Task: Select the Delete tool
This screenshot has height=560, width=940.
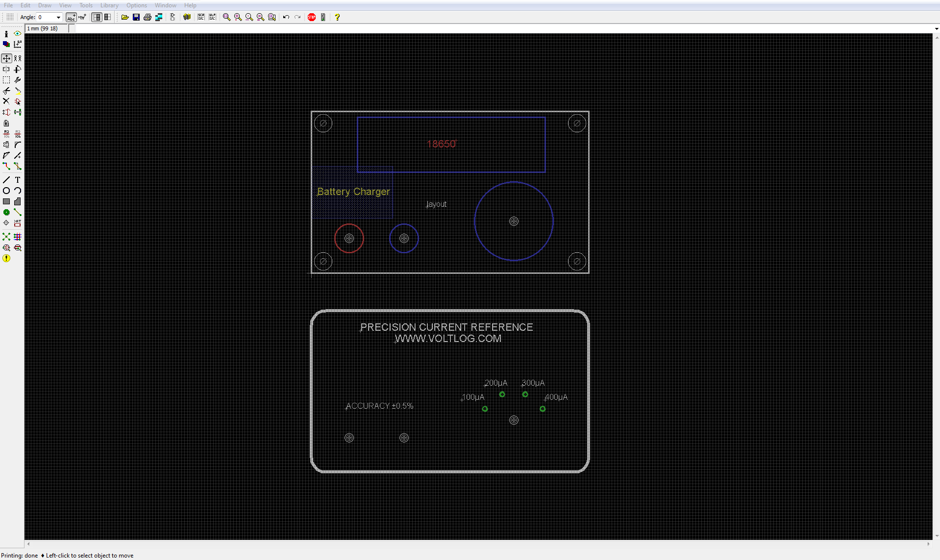Action: (x=6, y=101)
